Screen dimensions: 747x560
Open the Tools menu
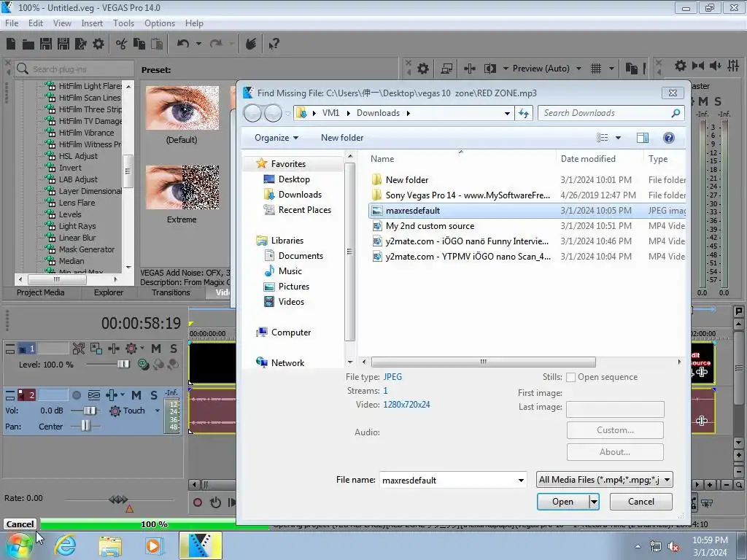(x=123, y=23)
